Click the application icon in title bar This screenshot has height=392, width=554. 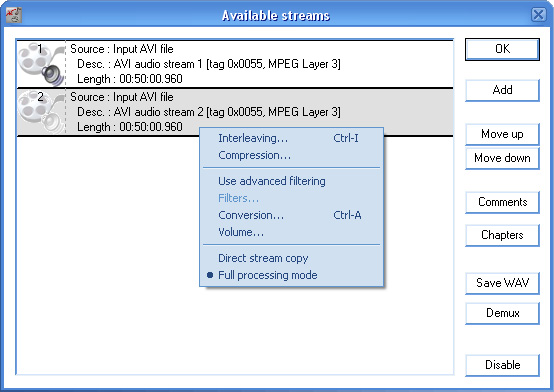[14, 15]
